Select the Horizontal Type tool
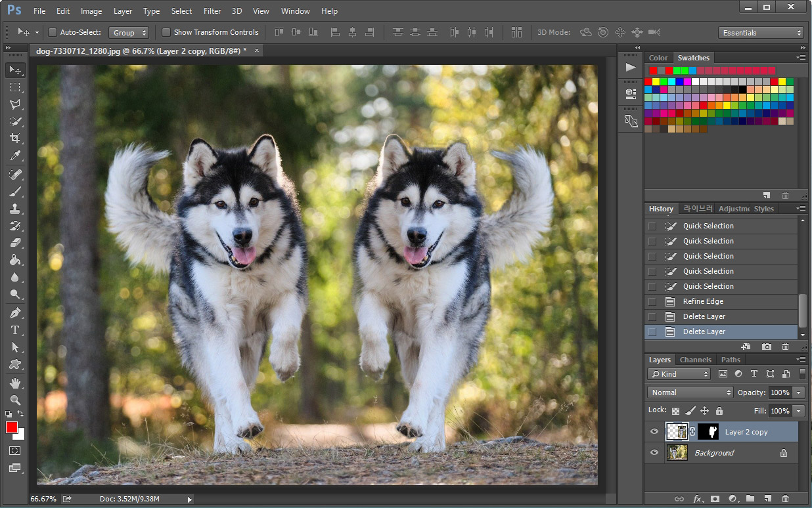This screenshot has width=812, height=508. 15,330
